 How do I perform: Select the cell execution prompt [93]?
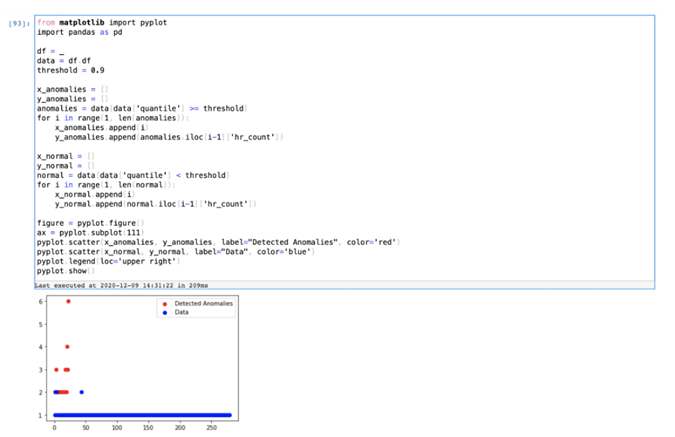click(19, 22)
